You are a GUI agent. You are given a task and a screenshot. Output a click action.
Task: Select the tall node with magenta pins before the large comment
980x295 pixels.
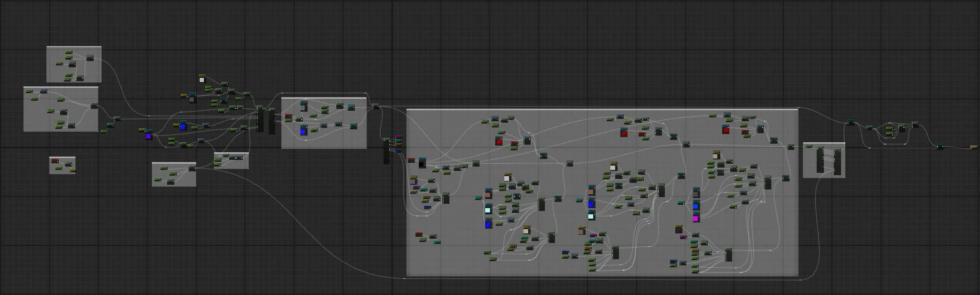pyautogui.click(x=387, y=151)
